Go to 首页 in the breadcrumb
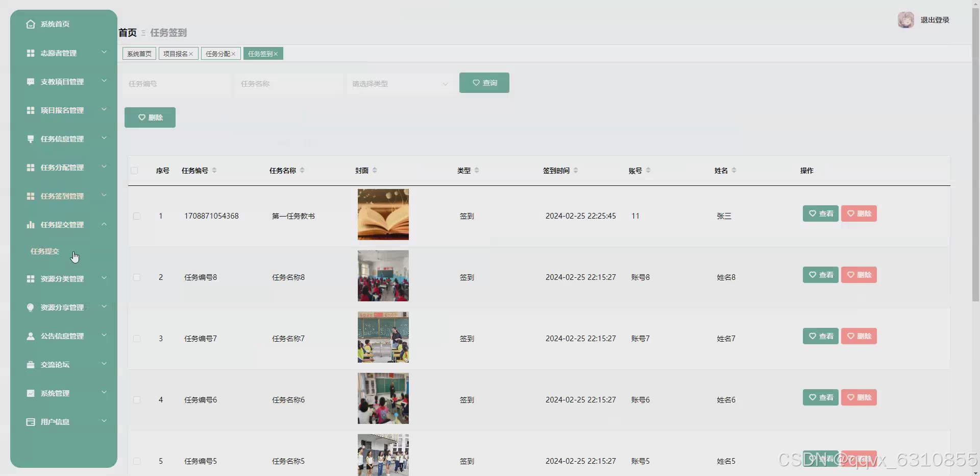 click(128, 33)
